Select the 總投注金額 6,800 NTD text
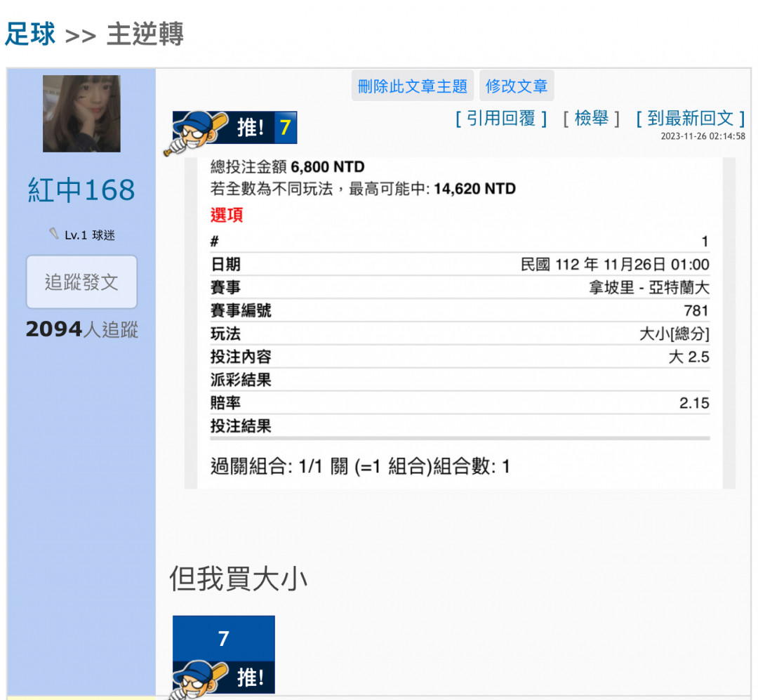The height and width of the screenshot is (700, 758). tap(287, 167)
